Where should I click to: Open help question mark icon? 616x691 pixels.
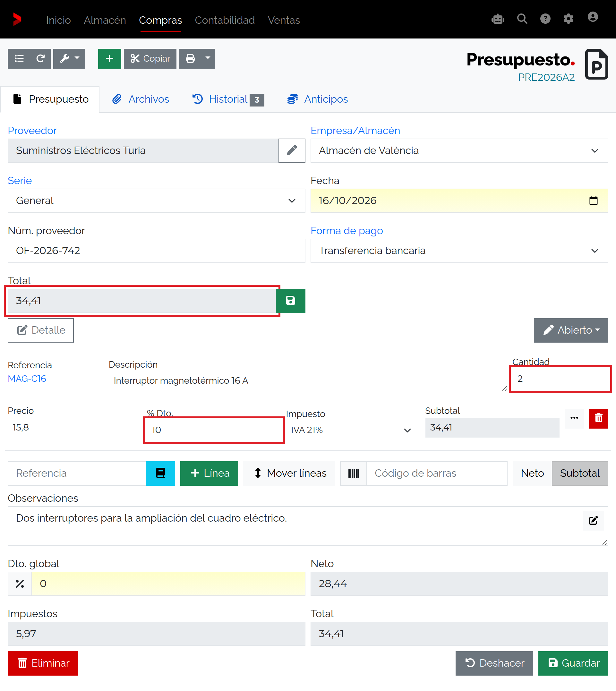click(545, 19)
